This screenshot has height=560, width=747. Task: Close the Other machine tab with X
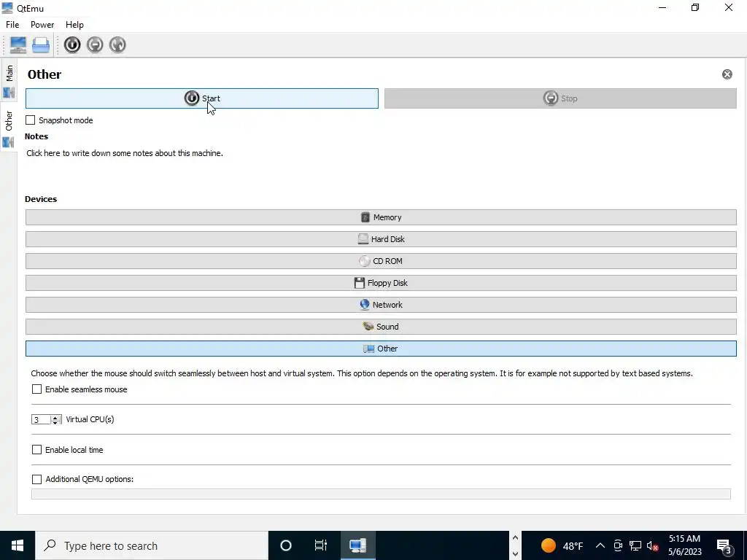[x=727, y=74]
